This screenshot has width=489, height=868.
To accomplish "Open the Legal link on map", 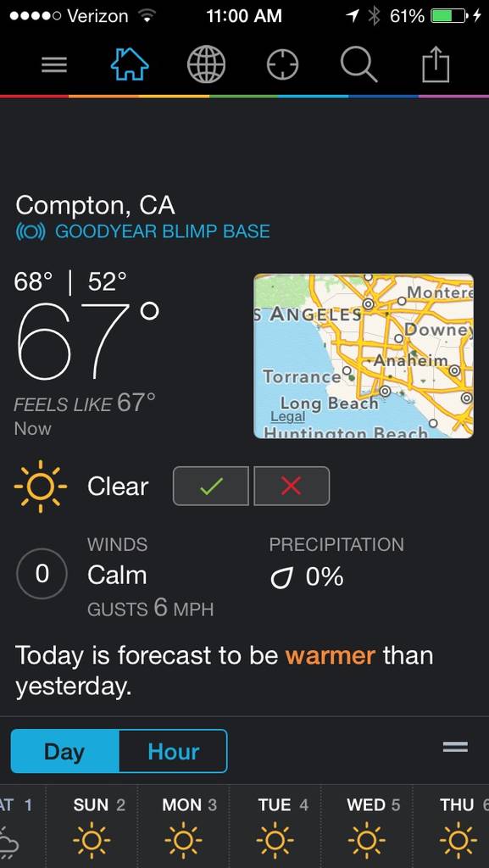I will tap(287, 417).
